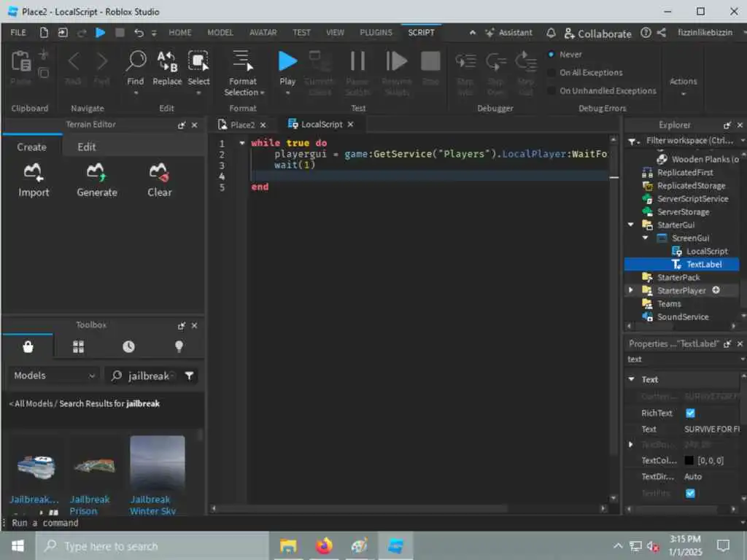747x560 pixels.
Task: Switch to the AVATAR ribbon tab
Action: [x=263, y=32]
